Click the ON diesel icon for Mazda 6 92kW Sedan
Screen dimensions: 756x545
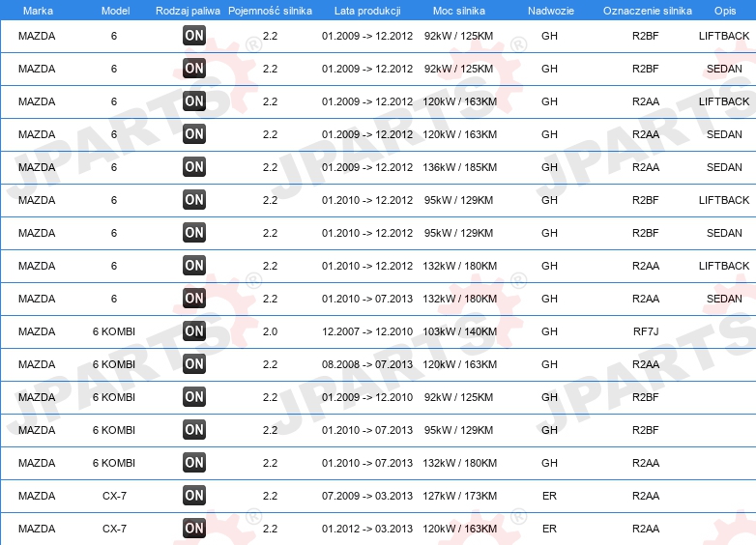click(x=194, y=69)
